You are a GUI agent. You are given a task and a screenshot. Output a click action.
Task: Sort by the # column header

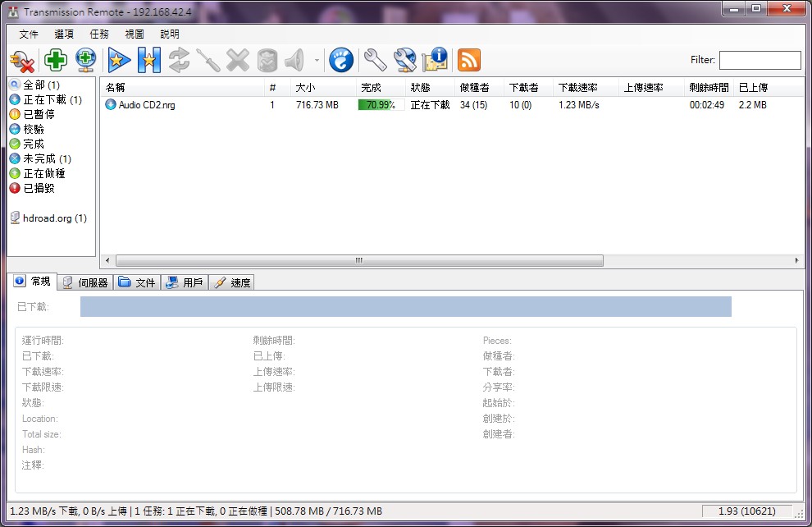tap(277, 88)
